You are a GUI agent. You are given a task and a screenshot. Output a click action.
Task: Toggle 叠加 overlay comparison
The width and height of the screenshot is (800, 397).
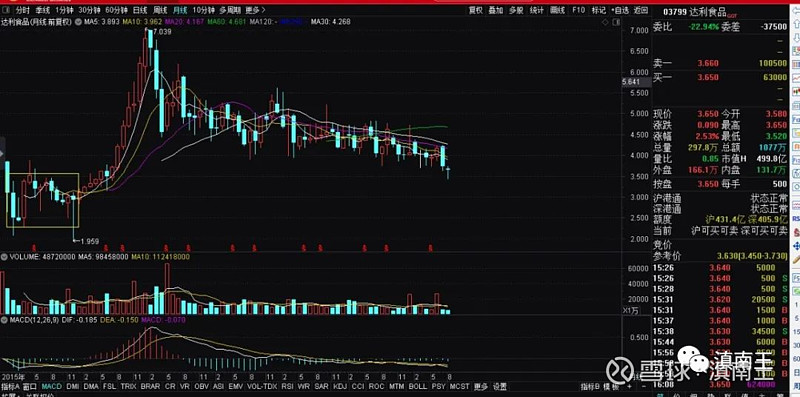[x=495, y=10]
